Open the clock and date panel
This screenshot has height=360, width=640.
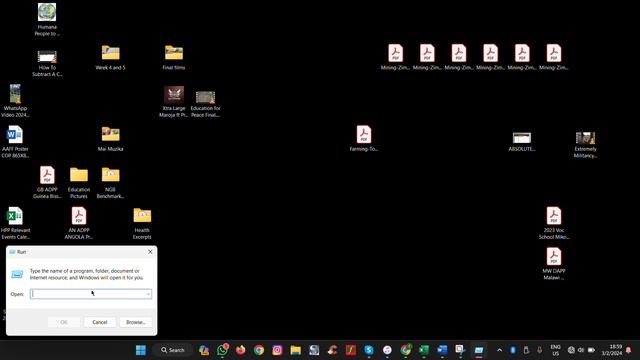pos(612,350)
